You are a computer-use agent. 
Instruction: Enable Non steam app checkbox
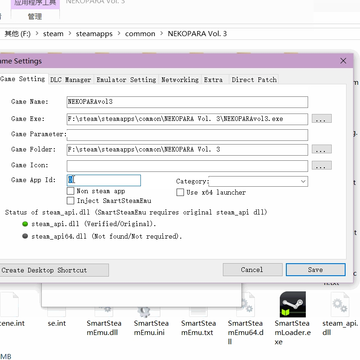[x=70, y=191]
